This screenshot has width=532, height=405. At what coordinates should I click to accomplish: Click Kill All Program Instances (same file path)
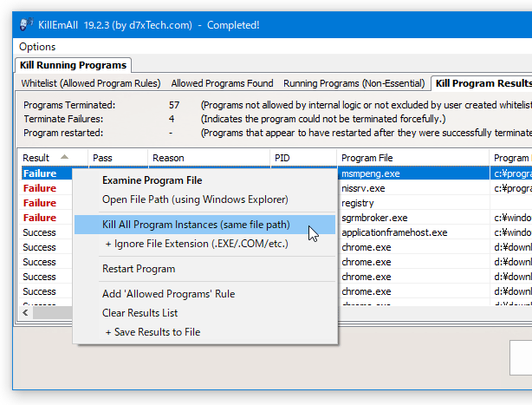tap(195, 225)
